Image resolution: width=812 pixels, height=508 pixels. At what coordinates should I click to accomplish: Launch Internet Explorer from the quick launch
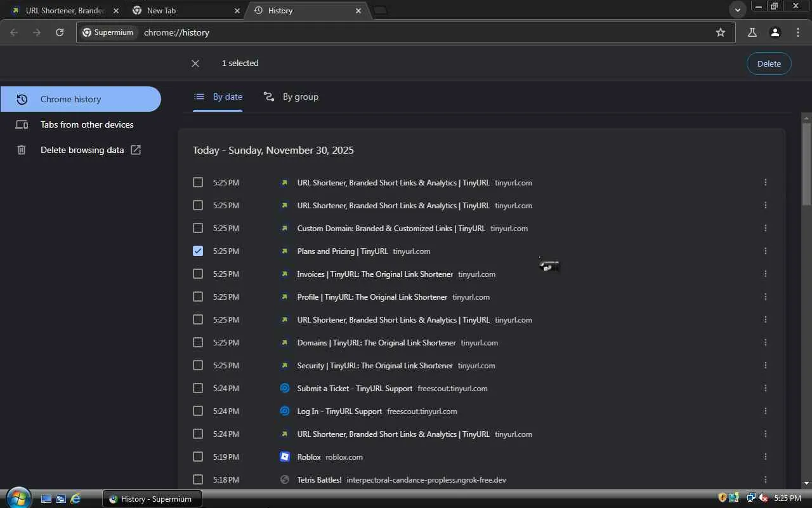click(75, 498)
